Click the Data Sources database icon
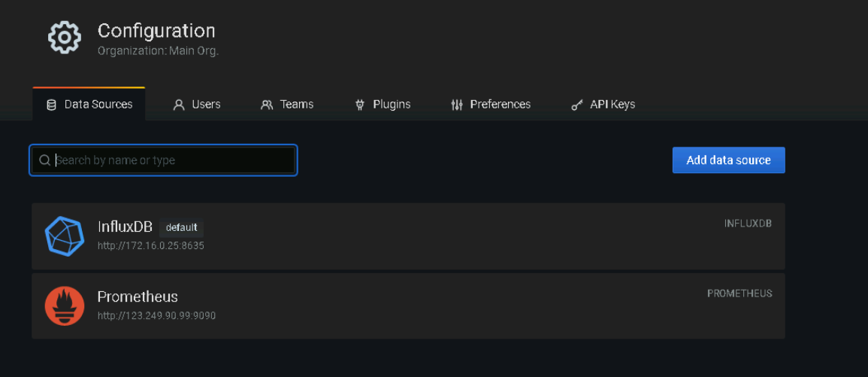 click(x=51, y=105)
